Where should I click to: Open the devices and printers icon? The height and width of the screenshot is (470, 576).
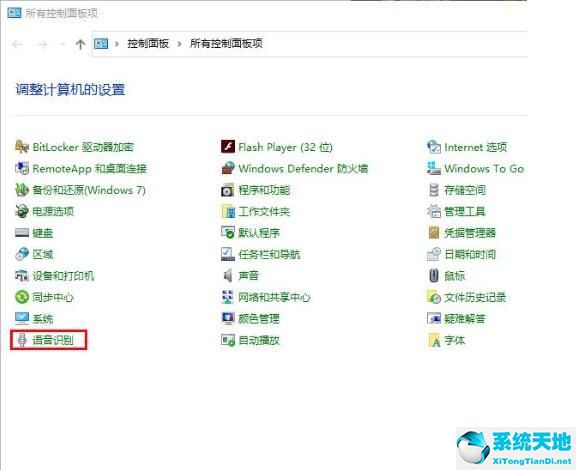coord(22,276)
